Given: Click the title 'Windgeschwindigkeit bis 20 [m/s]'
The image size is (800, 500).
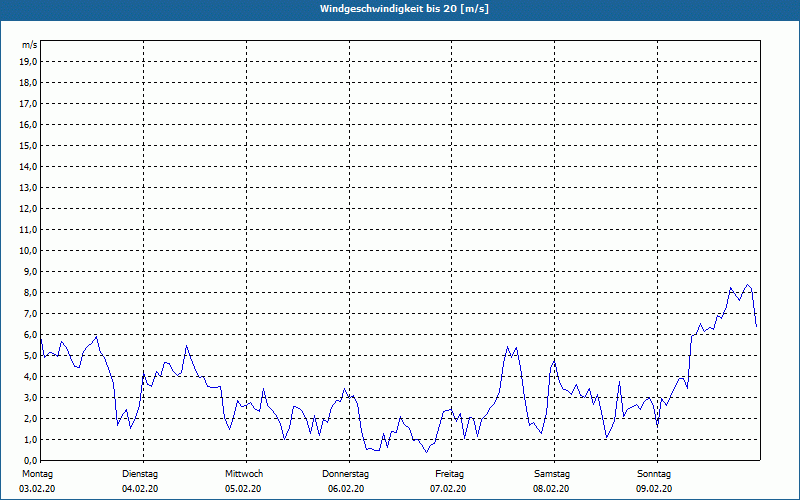Looking at the screenshot, I should click(404, 9).
